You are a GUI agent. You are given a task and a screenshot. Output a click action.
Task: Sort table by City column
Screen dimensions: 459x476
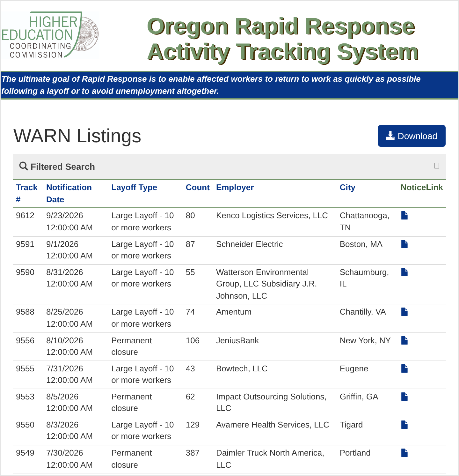pos(347,187)
